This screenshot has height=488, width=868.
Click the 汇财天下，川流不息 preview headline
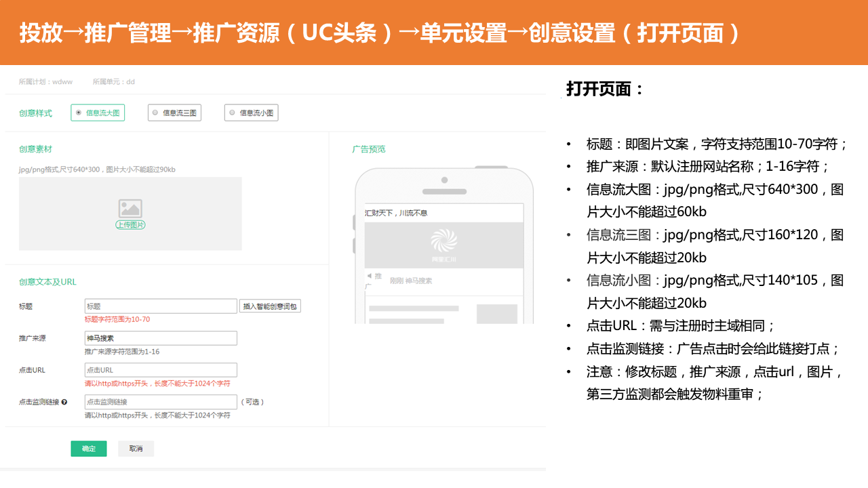[397, 213]
